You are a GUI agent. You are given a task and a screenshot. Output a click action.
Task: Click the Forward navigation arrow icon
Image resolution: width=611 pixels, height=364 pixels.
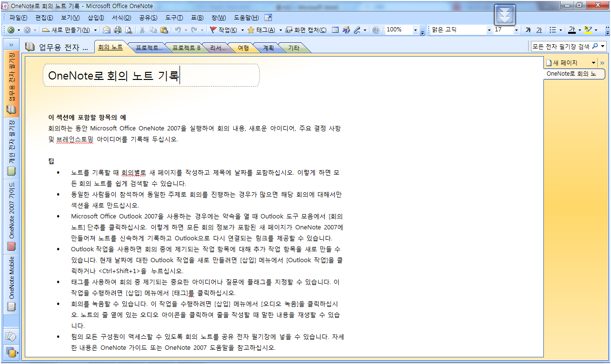pos(27,30)
